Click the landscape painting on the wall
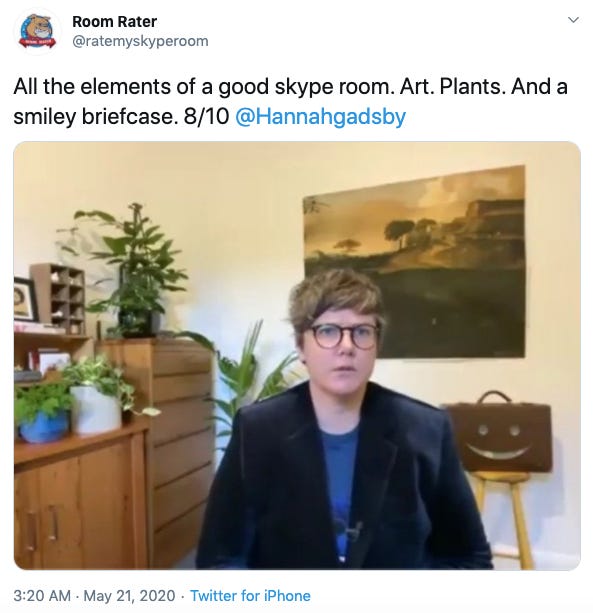Viewport: 593px width, 613px height. click(x=414, y=261)
